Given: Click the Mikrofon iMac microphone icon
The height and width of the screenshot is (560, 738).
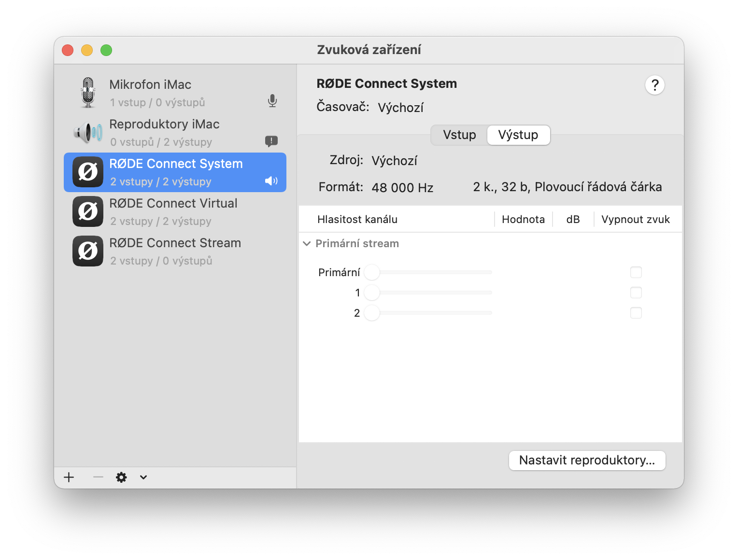Looking at the screenshot, I should tap(88, 93).
